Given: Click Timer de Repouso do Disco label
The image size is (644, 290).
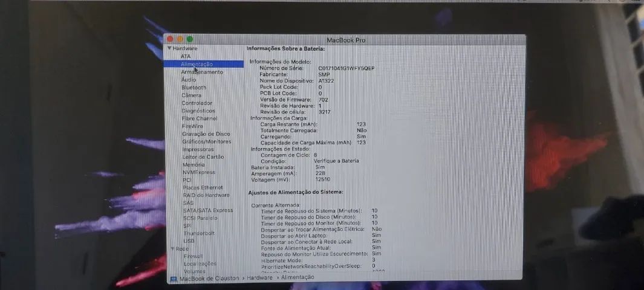Looking at the screenshot, I should click(308, 217).
